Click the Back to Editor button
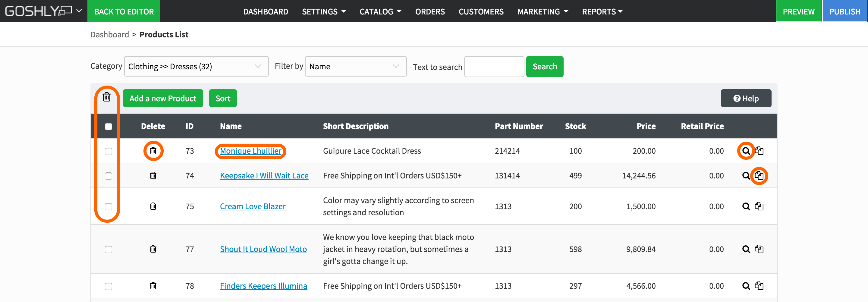Viewport: 868px width, 302px height. (124, 11)
